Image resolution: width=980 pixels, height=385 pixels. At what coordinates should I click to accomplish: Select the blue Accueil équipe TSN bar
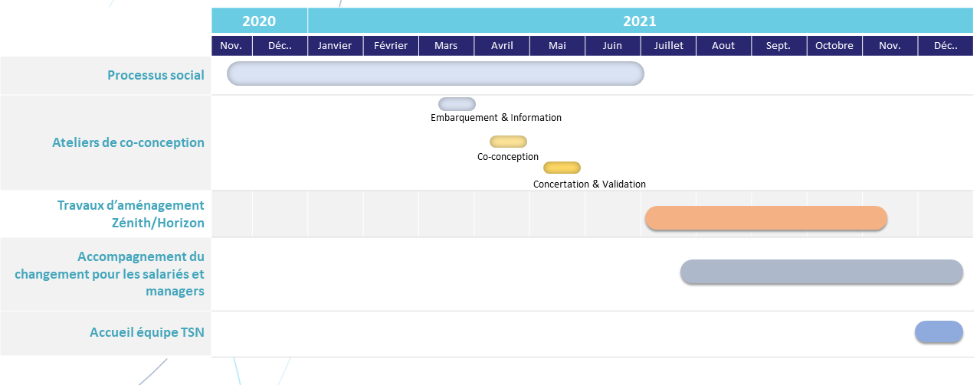(x=939, y=332)
